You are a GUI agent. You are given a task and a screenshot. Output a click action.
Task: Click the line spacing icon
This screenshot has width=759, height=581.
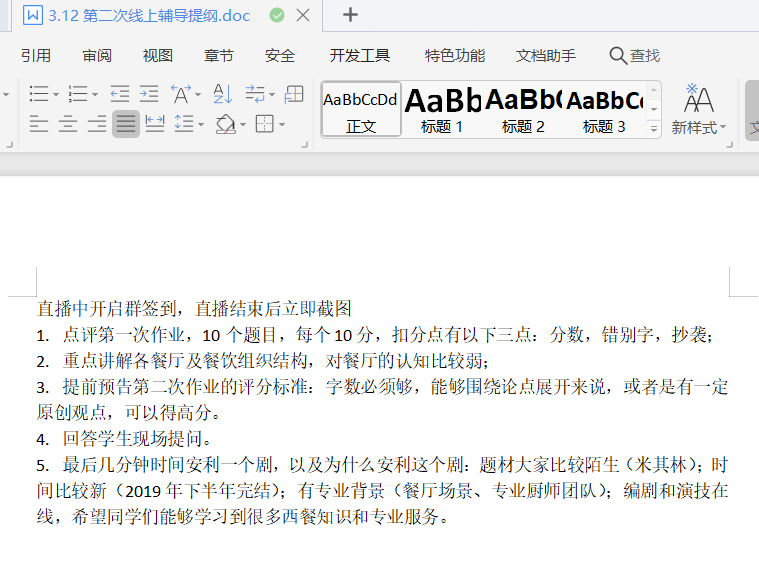[184, 124]
